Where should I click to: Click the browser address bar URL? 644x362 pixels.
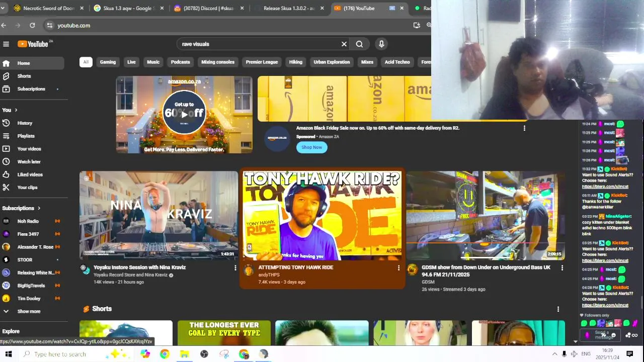[x=73, y=25]
